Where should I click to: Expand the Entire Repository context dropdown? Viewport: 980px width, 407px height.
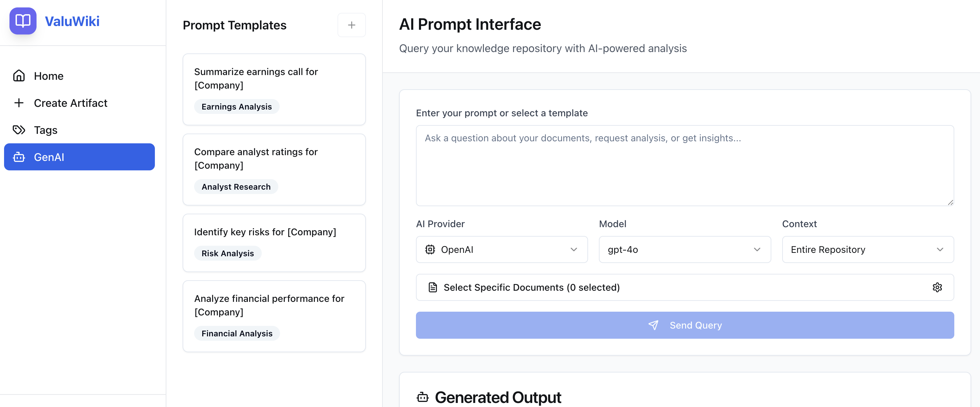(868, 249)
